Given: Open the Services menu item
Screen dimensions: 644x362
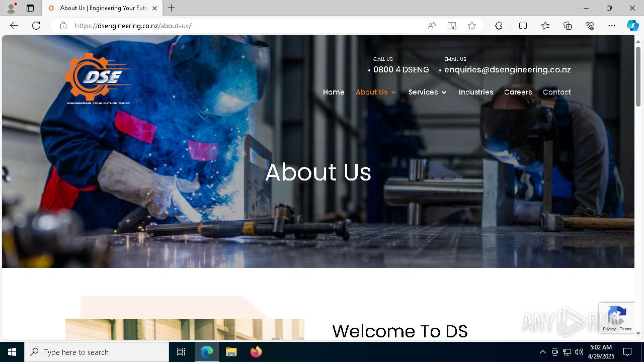Looking at the screenshot, I should pyautogui.click(x=423, y=92).
